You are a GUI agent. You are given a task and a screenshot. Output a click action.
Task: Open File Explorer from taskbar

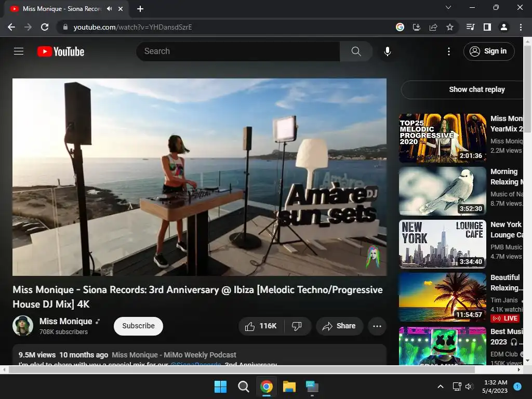point(289,387)
